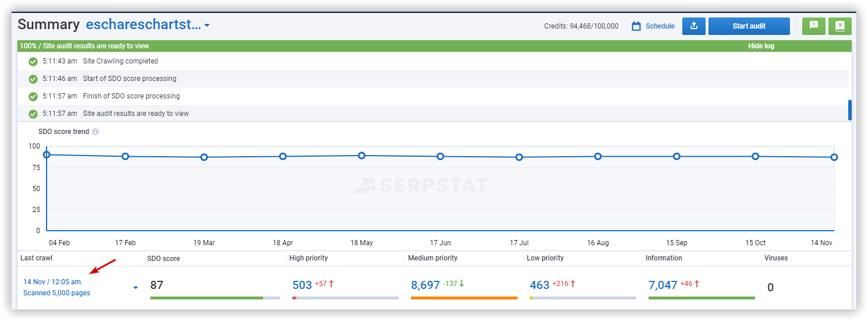Open Schedule settings link
This screenshot has height=321, width=868.
coord(660,26)
